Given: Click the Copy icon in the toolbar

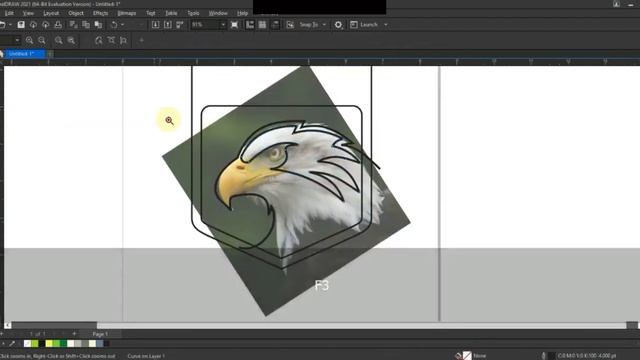Looking at the screenshot, I should click(86, 25).
